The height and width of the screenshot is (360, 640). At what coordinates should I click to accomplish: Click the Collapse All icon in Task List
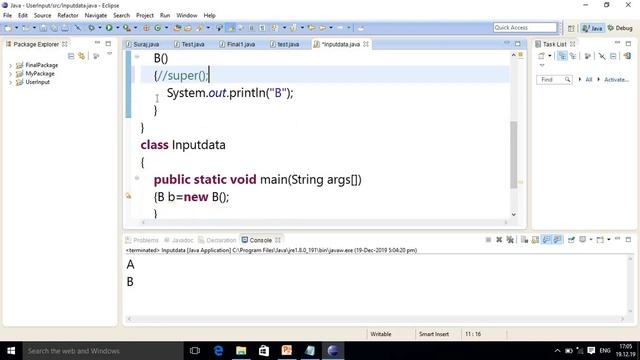(x=613, y=56)
